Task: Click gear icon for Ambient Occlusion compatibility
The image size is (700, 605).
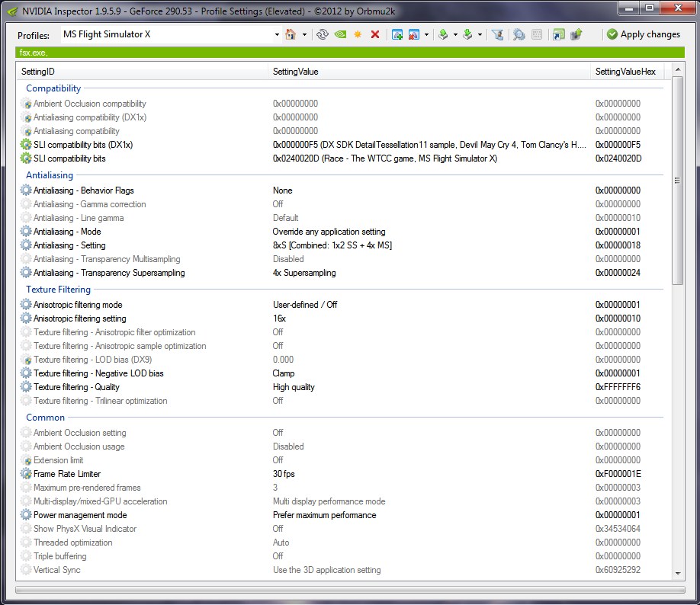Action: tap(27, 104)
